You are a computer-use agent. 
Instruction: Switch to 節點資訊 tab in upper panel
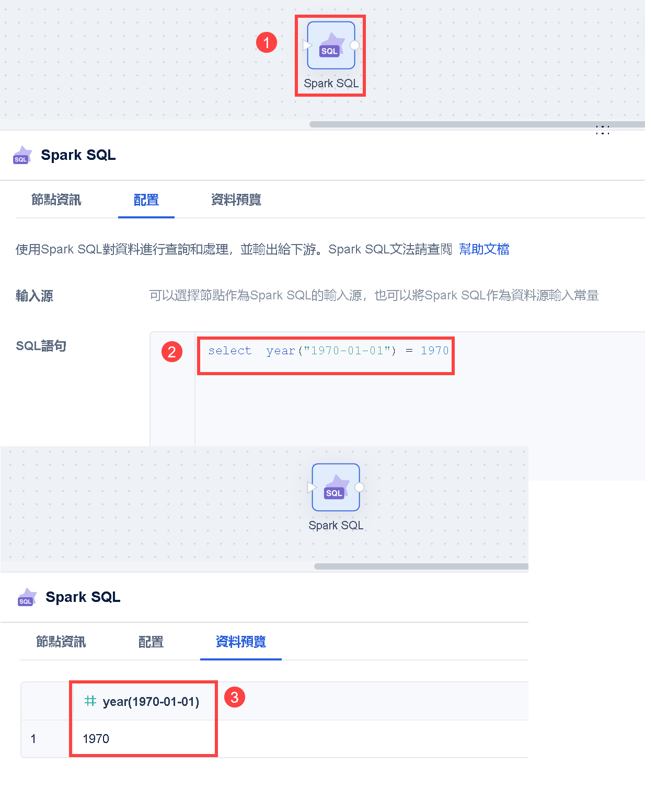(56, 200)
